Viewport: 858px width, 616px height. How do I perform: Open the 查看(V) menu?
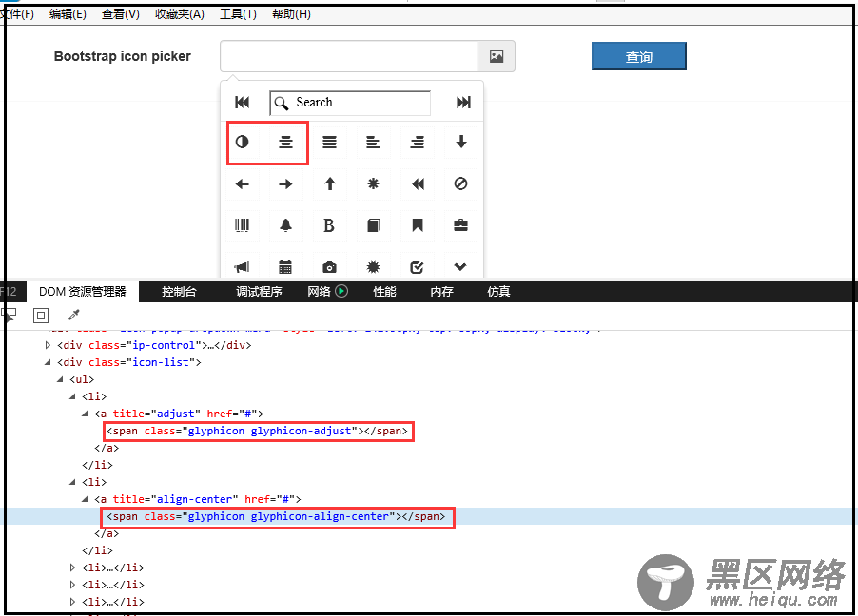coord(121,14)
